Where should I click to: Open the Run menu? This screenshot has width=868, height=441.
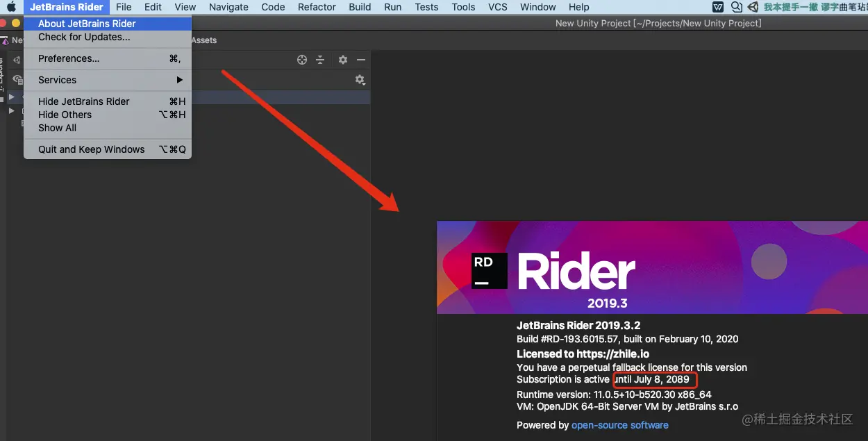393,7
